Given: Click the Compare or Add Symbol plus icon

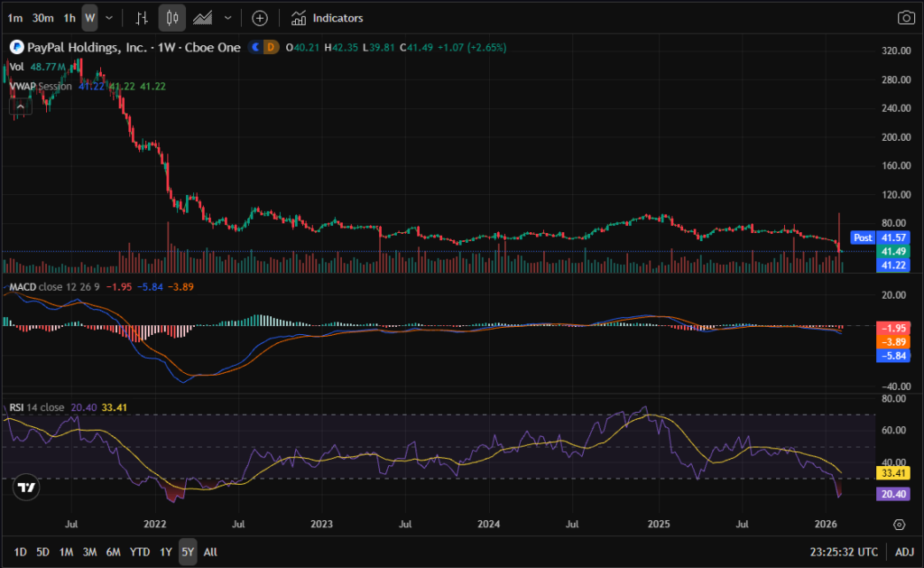Looking at the screenshot, I should (260, 18).
